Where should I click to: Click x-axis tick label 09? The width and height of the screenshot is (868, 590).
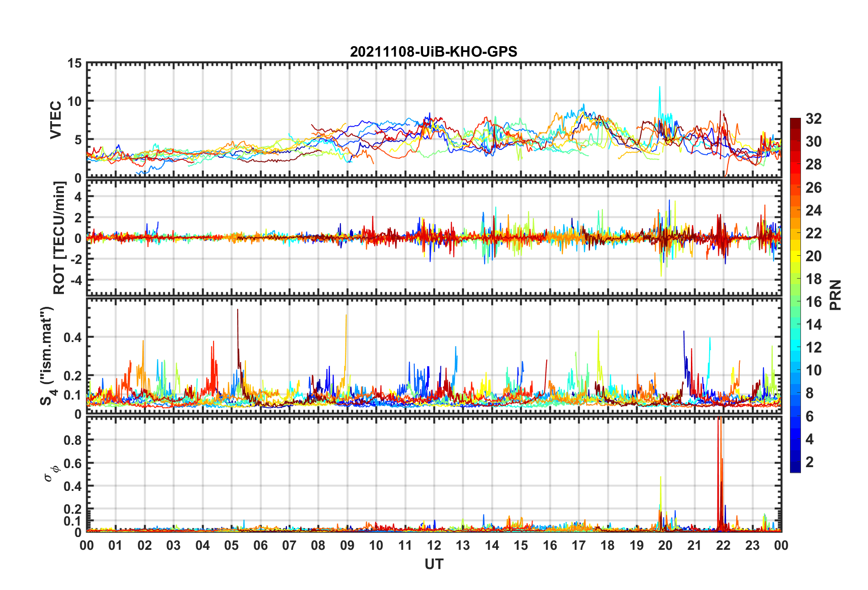[x=347, y=545]
